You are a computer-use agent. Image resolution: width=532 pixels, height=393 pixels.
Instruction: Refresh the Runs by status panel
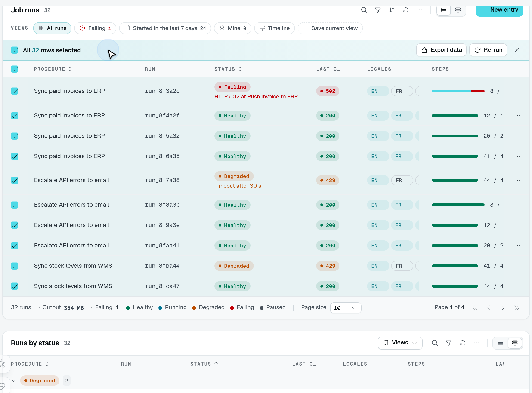[463, 343]
